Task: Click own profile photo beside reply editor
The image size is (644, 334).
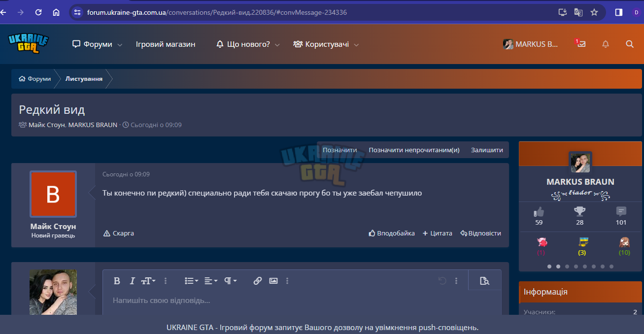Action: 53,292
